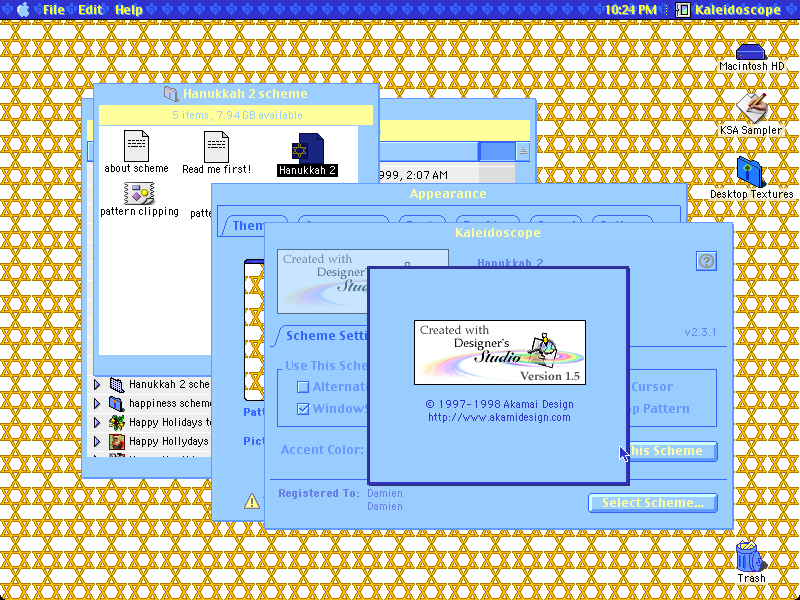Click the happiness scheme row folder icon
The width and height of the screenshot is (800, 600).
117,404
